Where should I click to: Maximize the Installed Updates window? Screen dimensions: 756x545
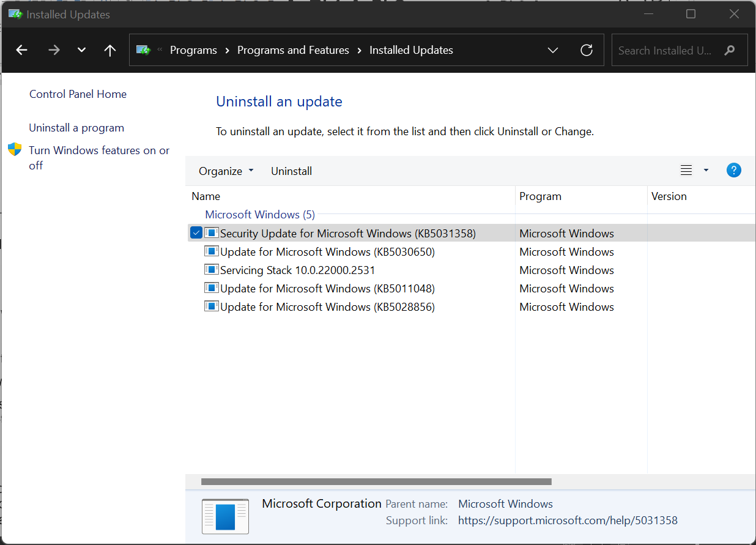(691, 14)
